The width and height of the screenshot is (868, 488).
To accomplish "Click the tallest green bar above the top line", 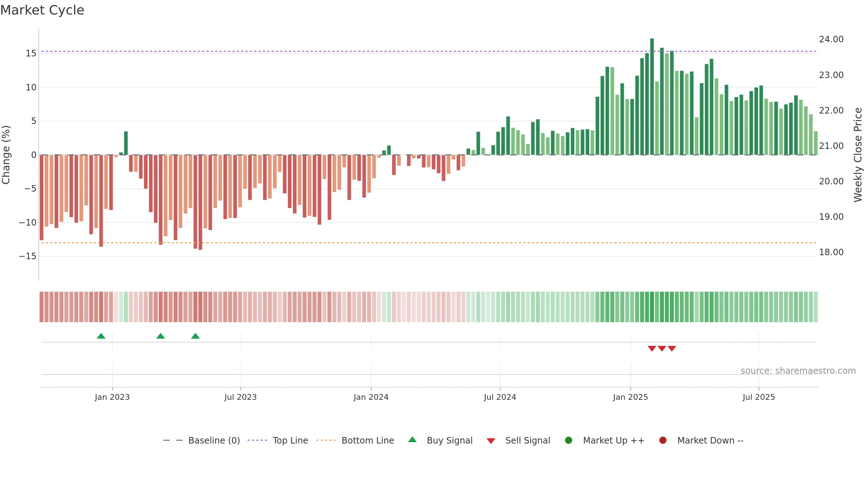I will pos(652,97).
